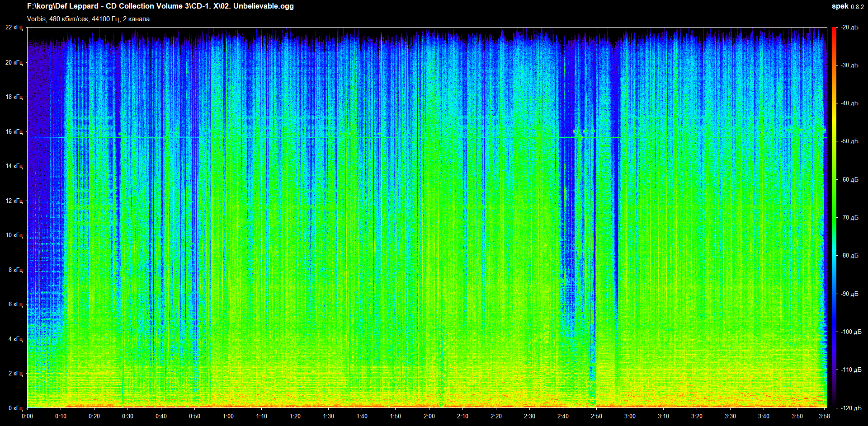Click the 4 кГц frequency axis label
The height and width of the screenshot is (426, 868).
pyautogui.click(x=16, y=339)
